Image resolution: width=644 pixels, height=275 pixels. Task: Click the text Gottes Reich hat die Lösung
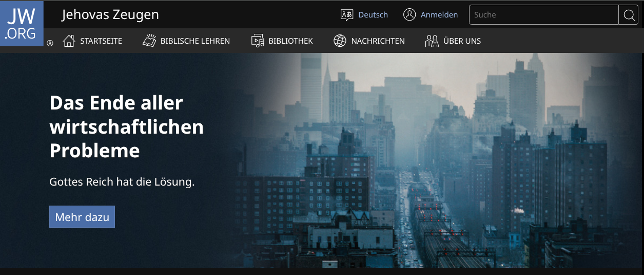tap(122, 182)
